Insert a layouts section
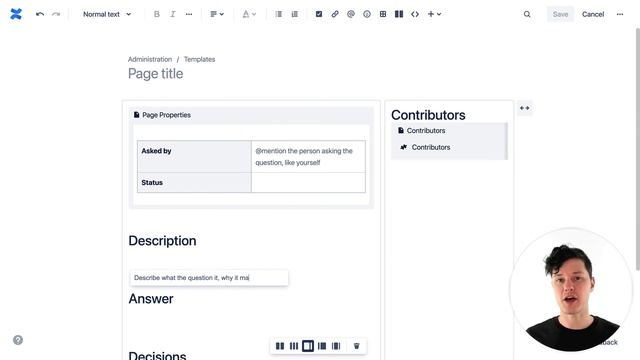 click(399, 14)
